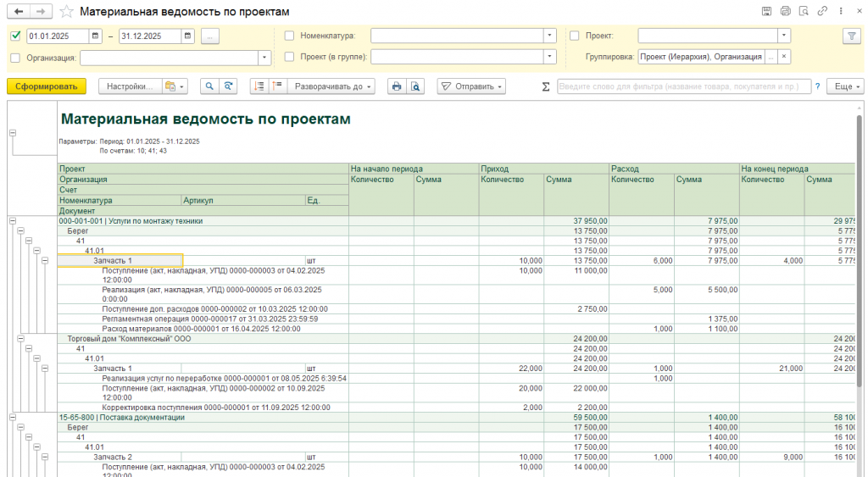
Task: Open the Проект dropdown list
Action: click(x=784, y=36)
